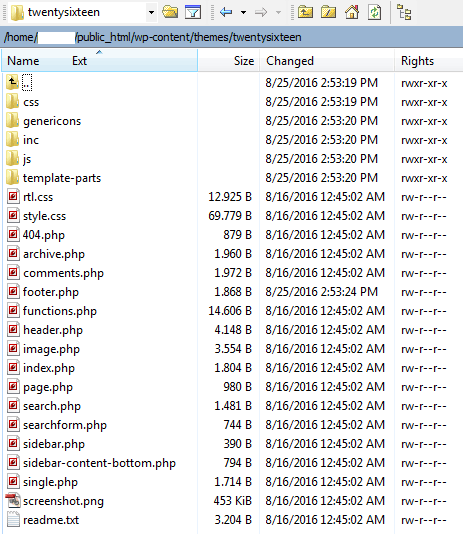Toggle the directory tree icon
Screen dimensions: 463x534
[404, 12]
